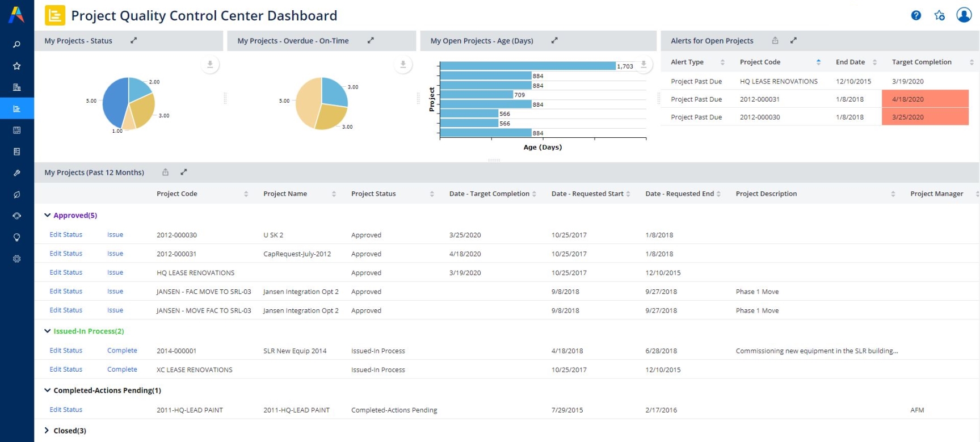
Task: Open the lightbulb icon in left sidebar
Action: [x=17, y=237]
